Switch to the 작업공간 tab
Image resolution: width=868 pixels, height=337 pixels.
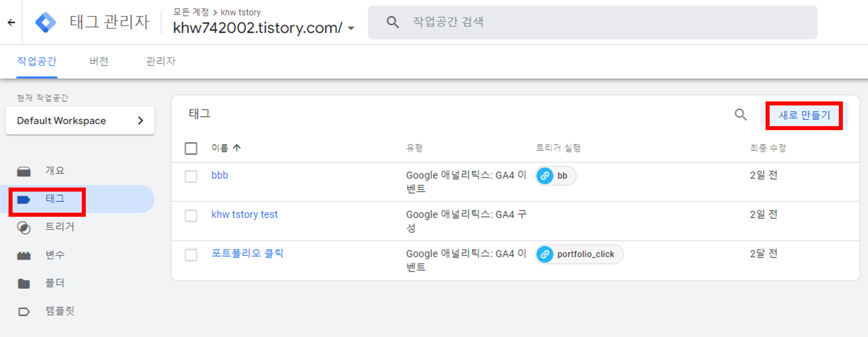pyautogui.click(x=37, y=61)
